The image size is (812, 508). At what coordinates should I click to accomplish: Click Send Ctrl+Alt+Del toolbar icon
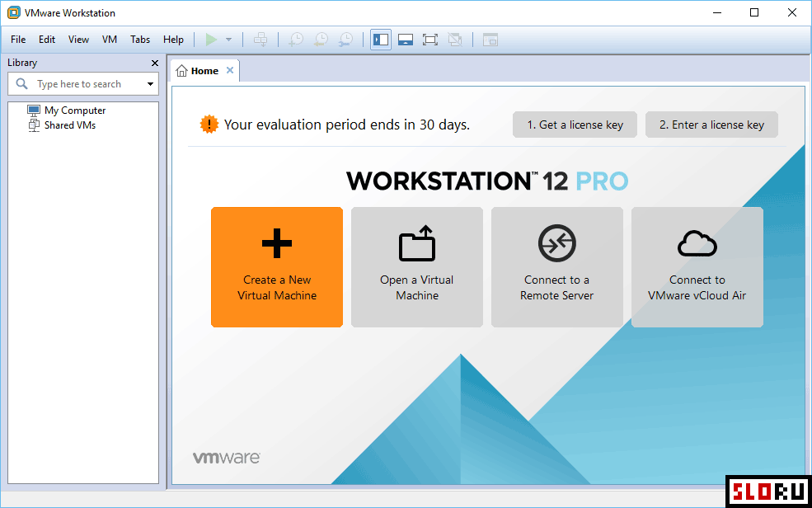(260, 40)
